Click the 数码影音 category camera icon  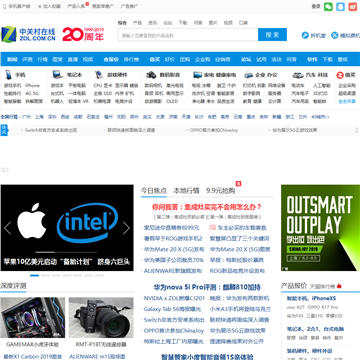(x=151, y=75)
